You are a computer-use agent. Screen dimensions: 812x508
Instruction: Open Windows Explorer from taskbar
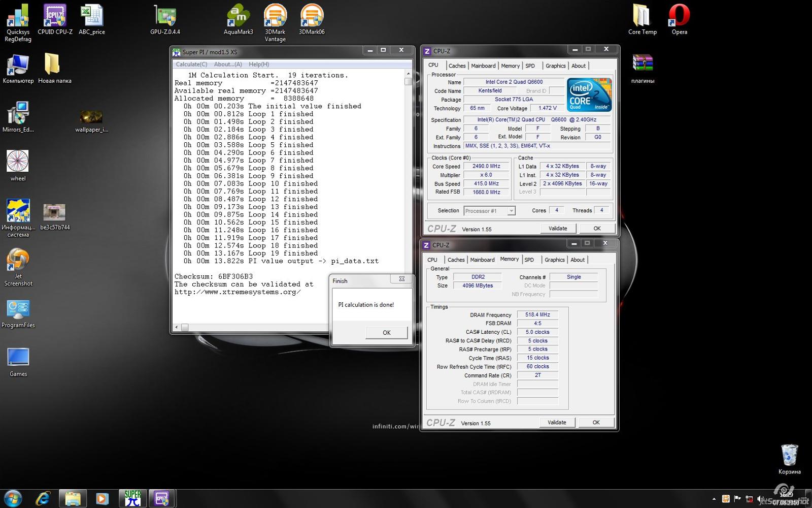tap(73, 498)
